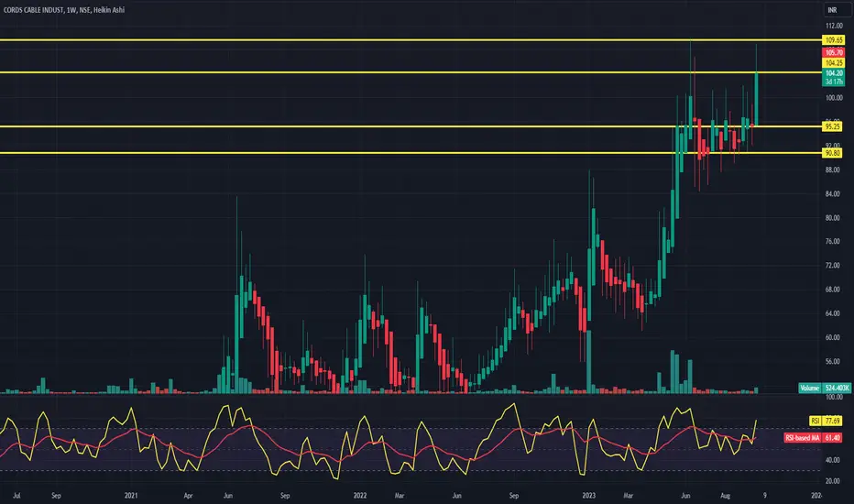Click the 3d 17h countdown label
Image resolution: width=854 pixels, height=504 pixels.
pos(833,82)
